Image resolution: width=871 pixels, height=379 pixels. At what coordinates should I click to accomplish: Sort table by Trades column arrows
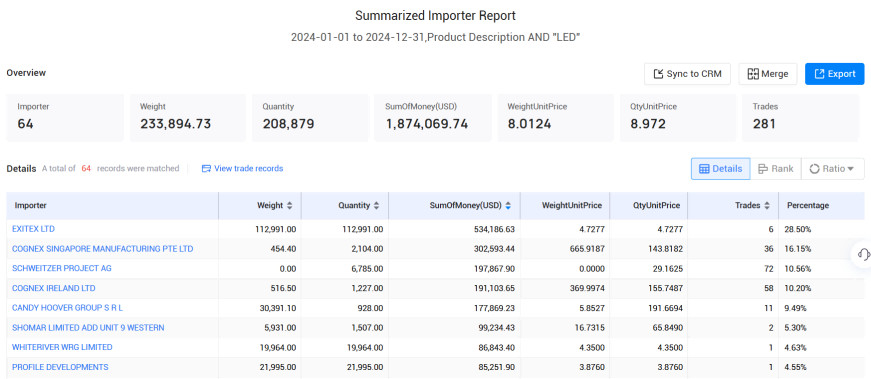[767, 206]
